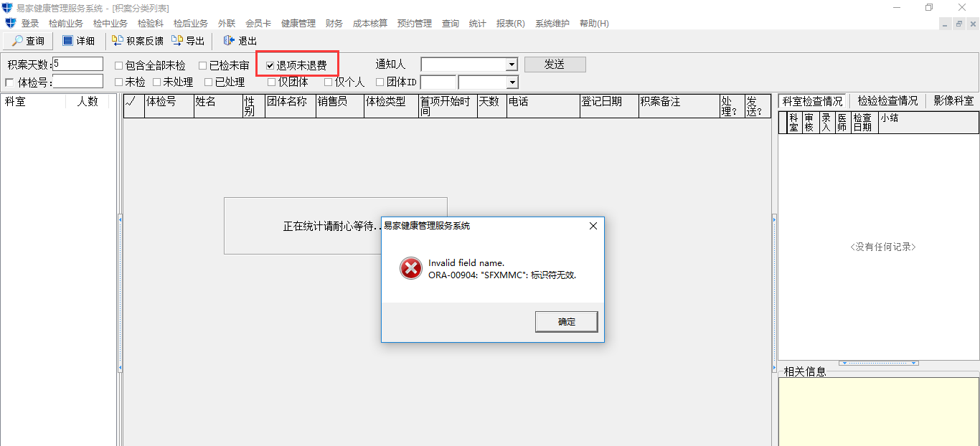Close the error dialog with X
The image size is (980, 446).
[593, 226]
